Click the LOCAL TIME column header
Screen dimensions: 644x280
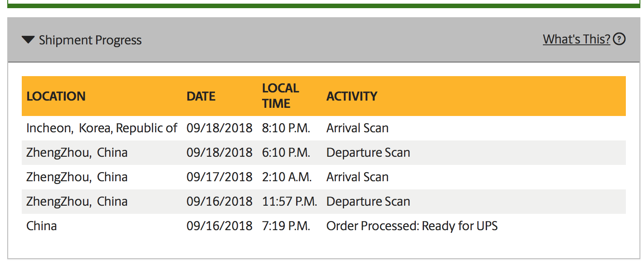(x=280, y=96)
